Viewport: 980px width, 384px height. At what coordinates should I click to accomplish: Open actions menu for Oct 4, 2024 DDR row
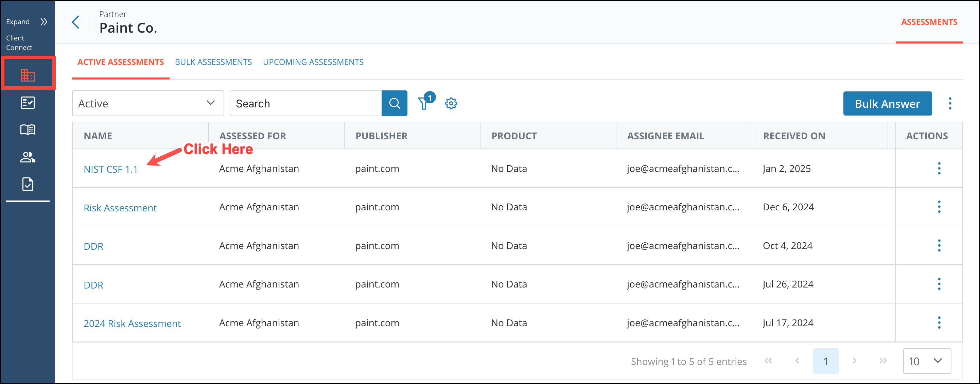(x=939, y=245)
